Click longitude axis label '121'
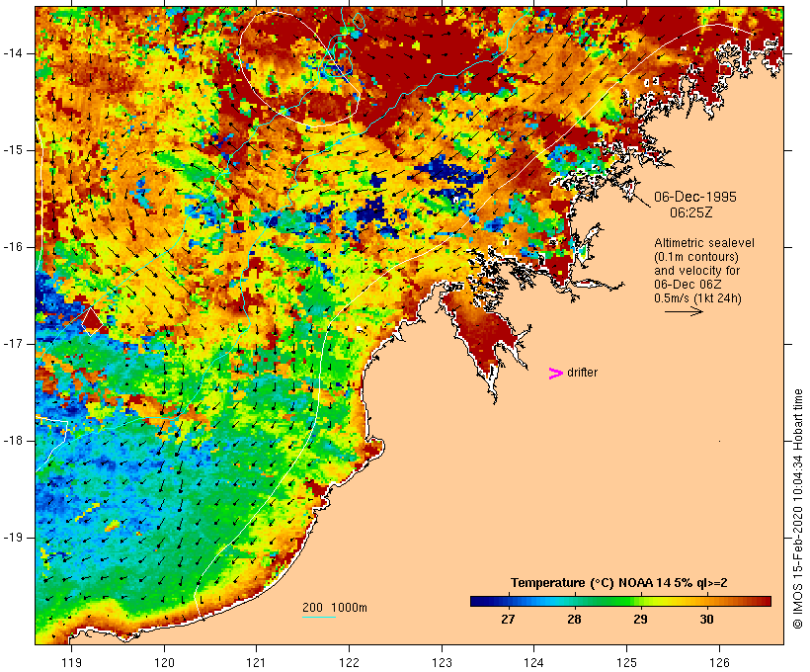This screenshot has height=672, width=810. click(256, 662)
